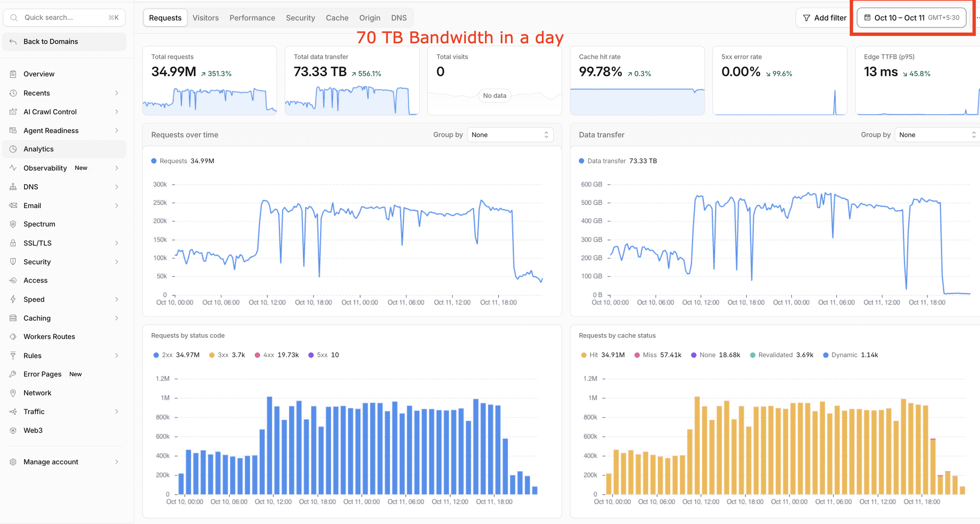This screenshot has height=524, width=980.
Task: Switch to the Origin tab
Action: coord(369,18)
